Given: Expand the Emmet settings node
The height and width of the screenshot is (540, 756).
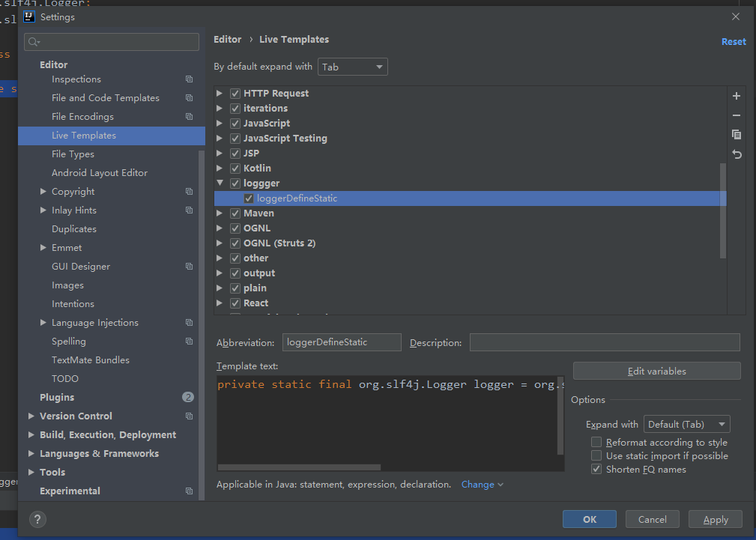Looking at the screenshot, I should point(43,247).
